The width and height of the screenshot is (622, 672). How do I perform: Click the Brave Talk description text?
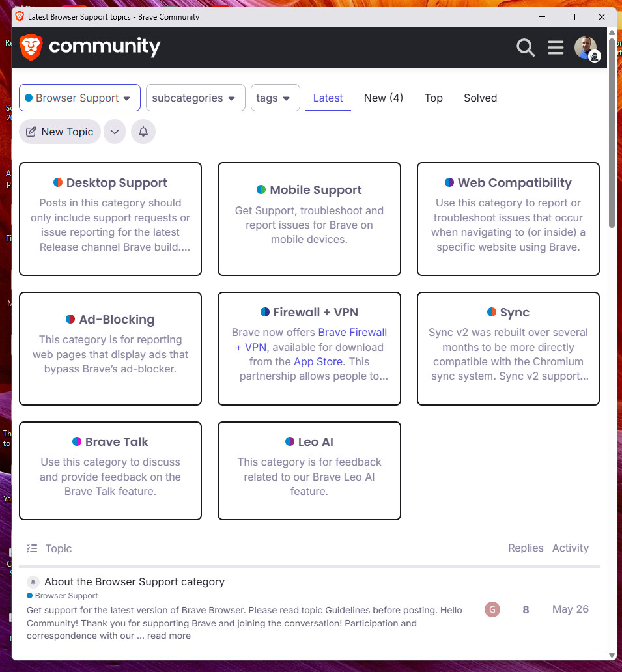click(x=111, y=477)
